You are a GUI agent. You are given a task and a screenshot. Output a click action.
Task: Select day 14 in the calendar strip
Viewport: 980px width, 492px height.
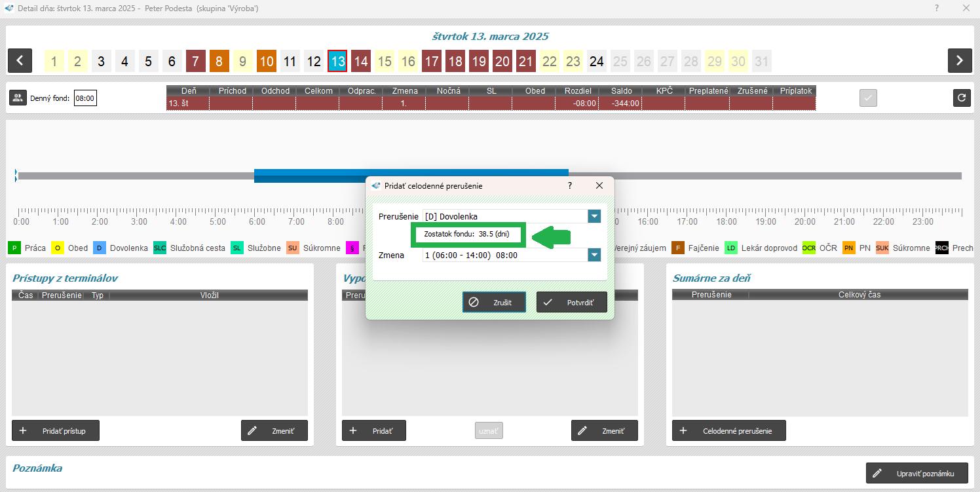[x=361, y=62]
